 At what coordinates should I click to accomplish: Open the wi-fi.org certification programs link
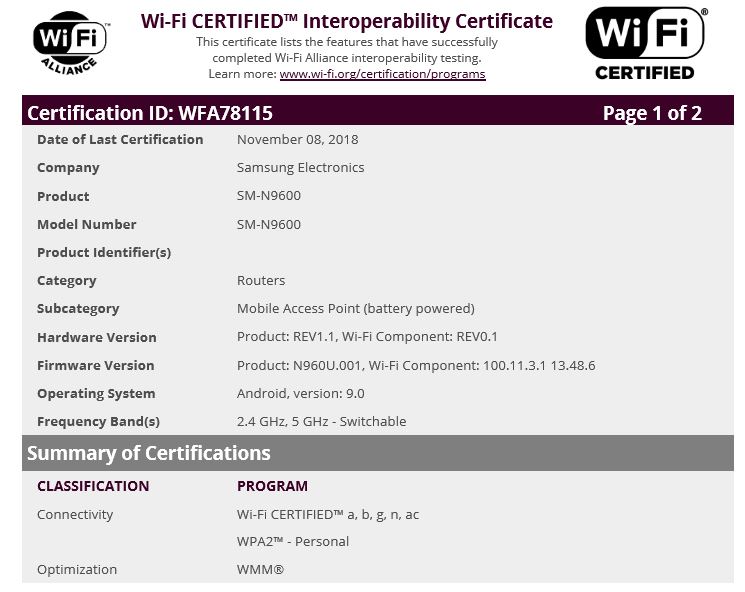pyautogui.click(x=382, y=74)
